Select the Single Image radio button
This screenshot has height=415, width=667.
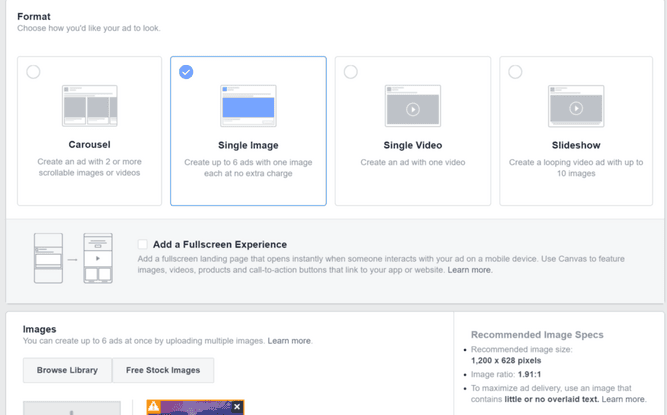point(186,72)
